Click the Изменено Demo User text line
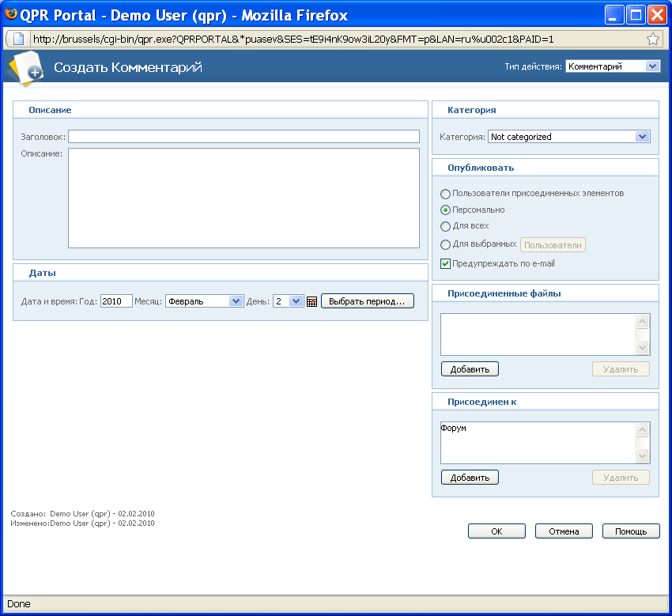 click(82, 523)
